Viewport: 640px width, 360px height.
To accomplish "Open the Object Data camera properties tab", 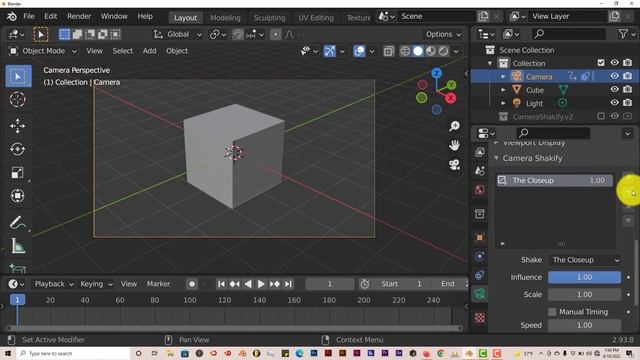I will (480, 294).
